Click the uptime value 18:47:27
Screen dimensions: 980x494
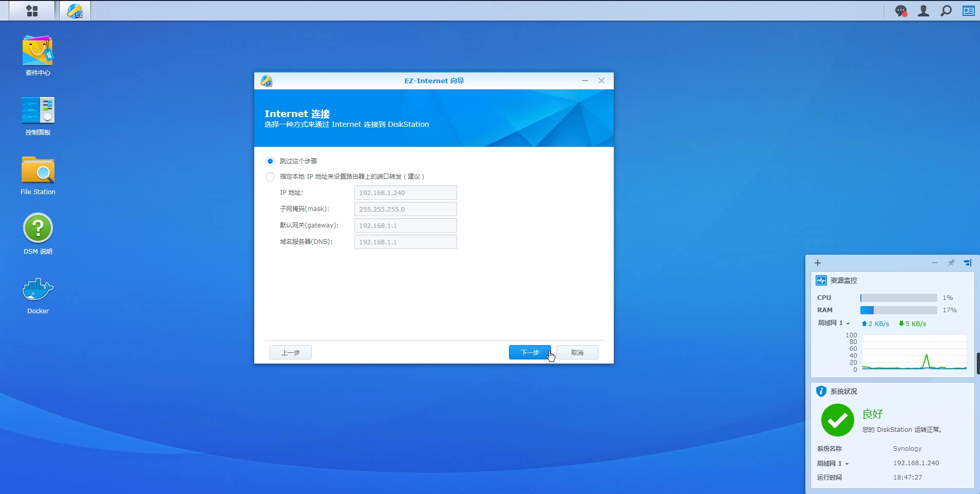click(908, 478)
